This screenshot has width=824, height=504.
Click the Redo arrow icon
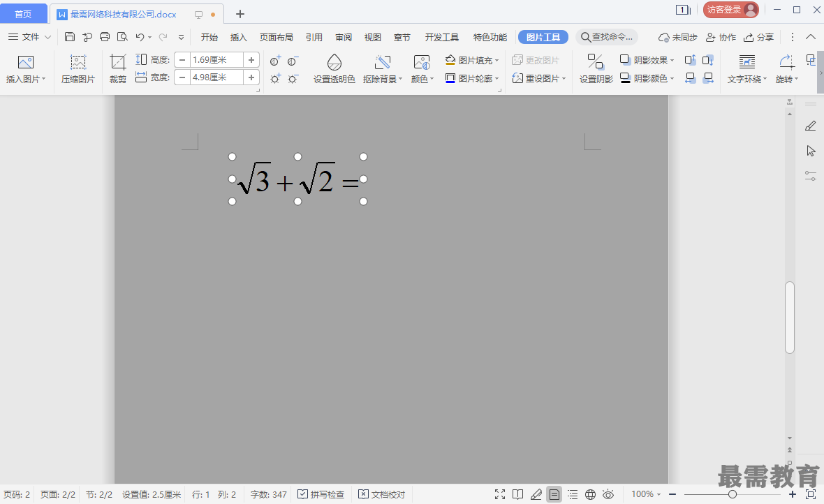point(163,37)
